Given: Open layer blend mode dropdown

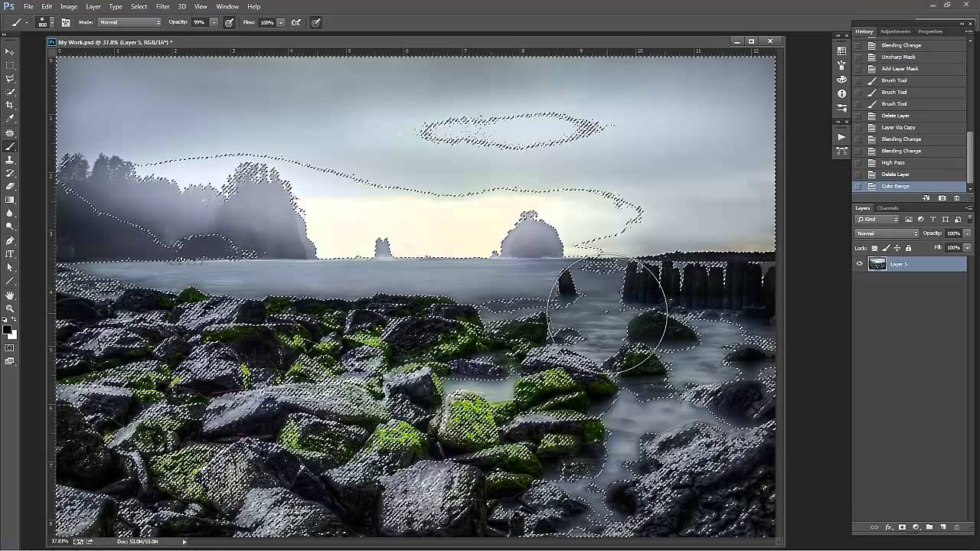Looking at the screenshot, I should (887, 233).
